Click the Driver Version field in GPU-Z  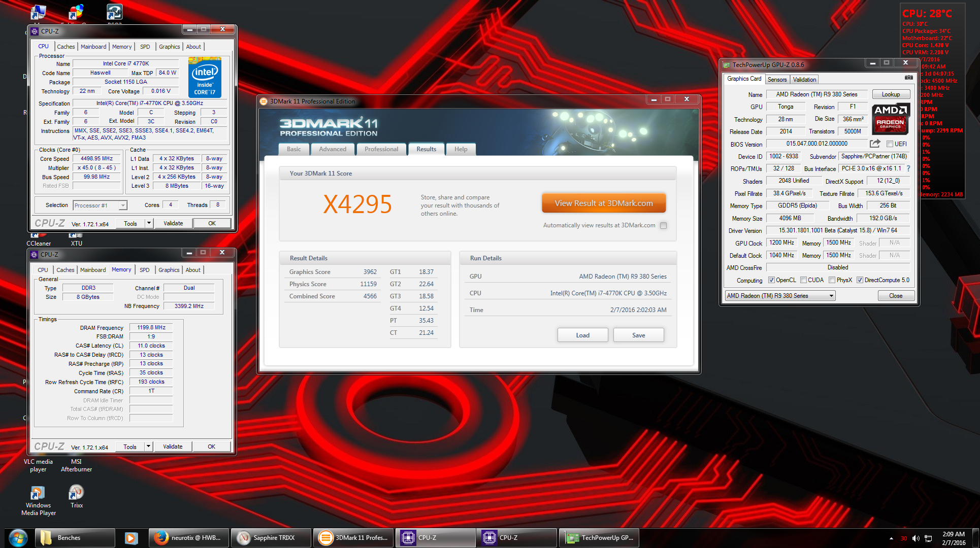click(838, 230)
